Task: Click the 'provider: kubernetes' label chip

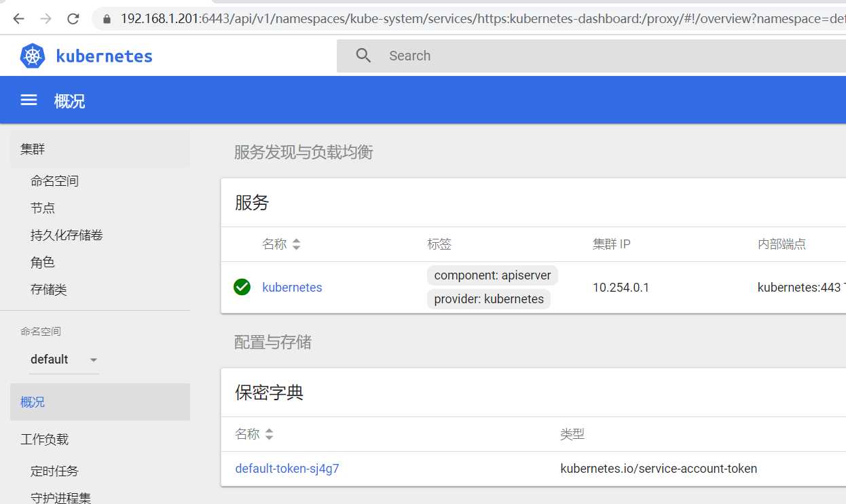Action: [x=489, y=299]
